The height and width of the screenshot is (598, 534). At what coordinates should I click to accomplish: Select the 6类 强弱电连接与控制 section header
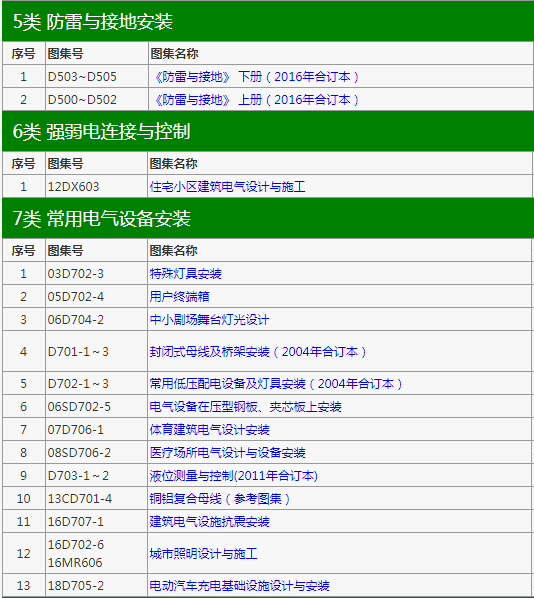[x=268, y=131]
